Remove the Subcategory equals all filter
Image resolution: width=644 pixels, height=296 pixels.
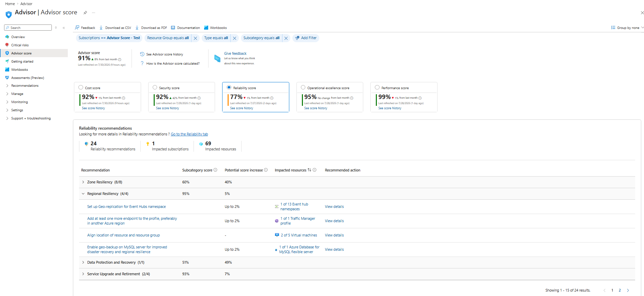286,38
